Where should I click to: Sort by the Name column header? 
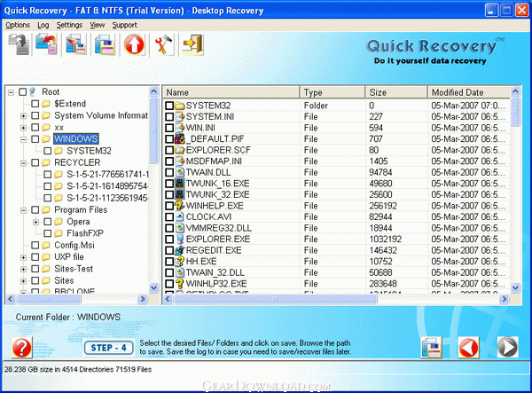[x=231, y=92]
